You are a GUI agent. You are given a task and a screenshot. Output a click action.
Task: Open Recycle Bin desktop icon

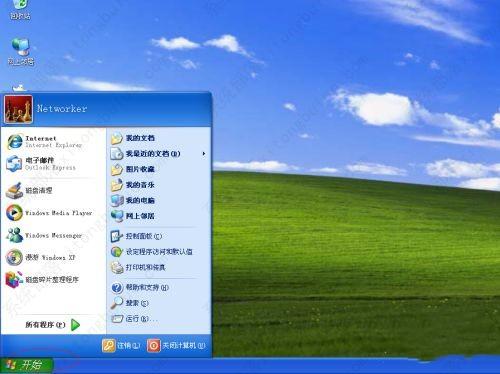coord(20,4)
